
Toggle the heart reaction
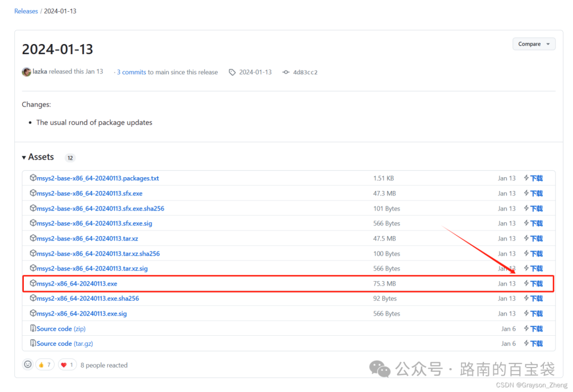pyautogui.click(x=67, y=364)
